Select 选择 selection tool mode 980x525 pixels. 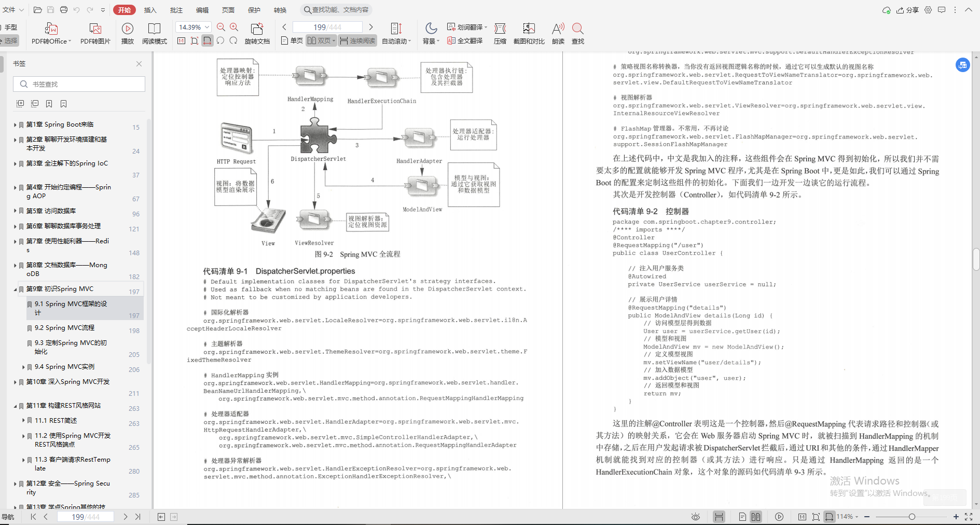pos(9,40)
